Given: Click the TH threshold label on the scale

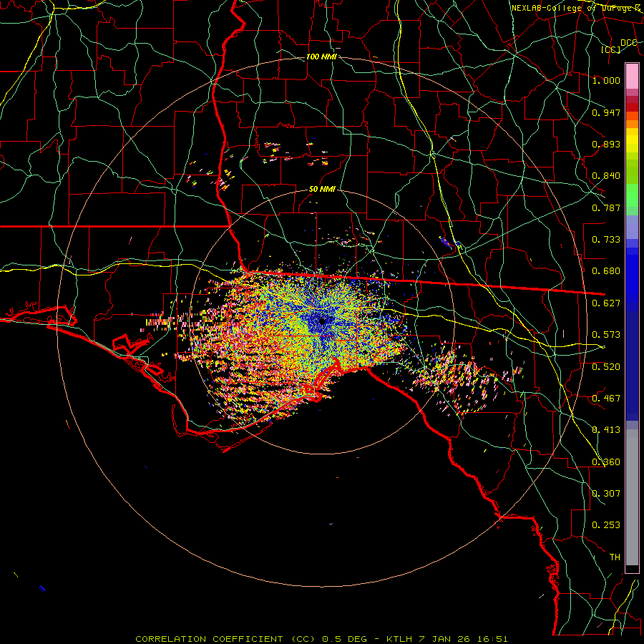Looking at the screenshot, I should tap(615, 557).
